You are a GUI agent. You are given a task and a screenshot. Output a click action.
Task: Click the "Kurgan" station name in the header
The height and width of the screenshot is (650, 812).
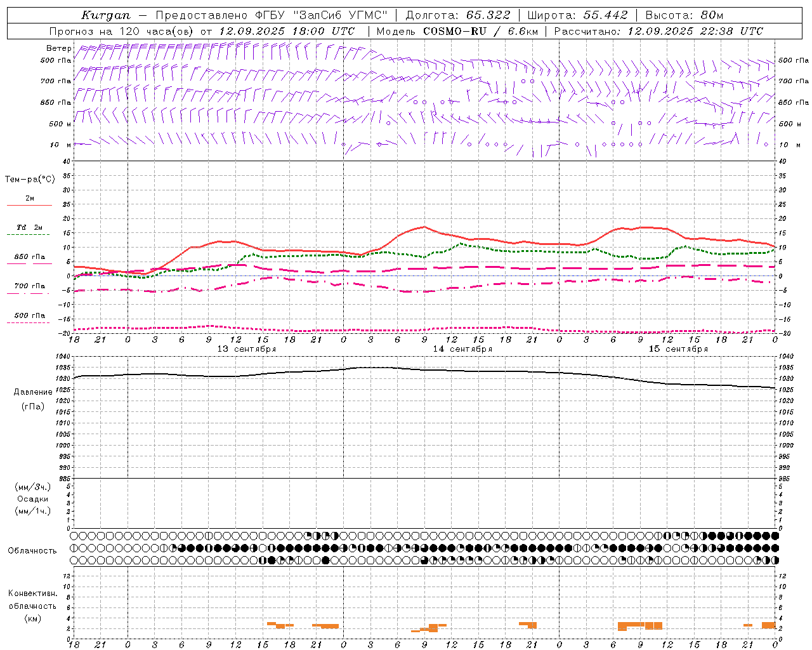(106, 15)
